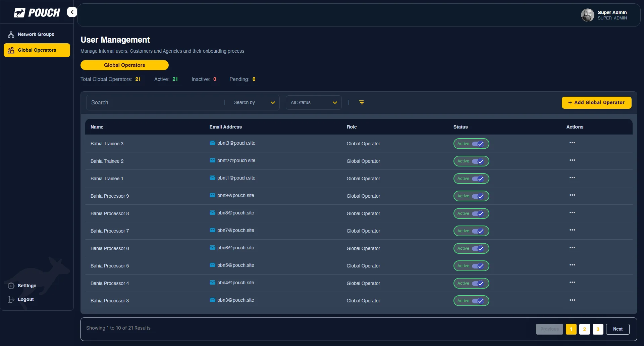The height and width of the screenshot is (346, 644).
Task: Go to page 3
Action: pos(598,329)
